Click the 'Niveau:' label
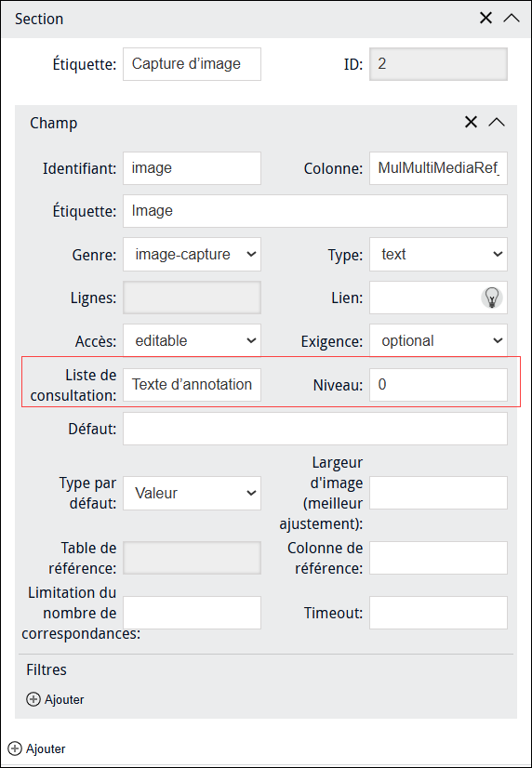 coord(338,386)
